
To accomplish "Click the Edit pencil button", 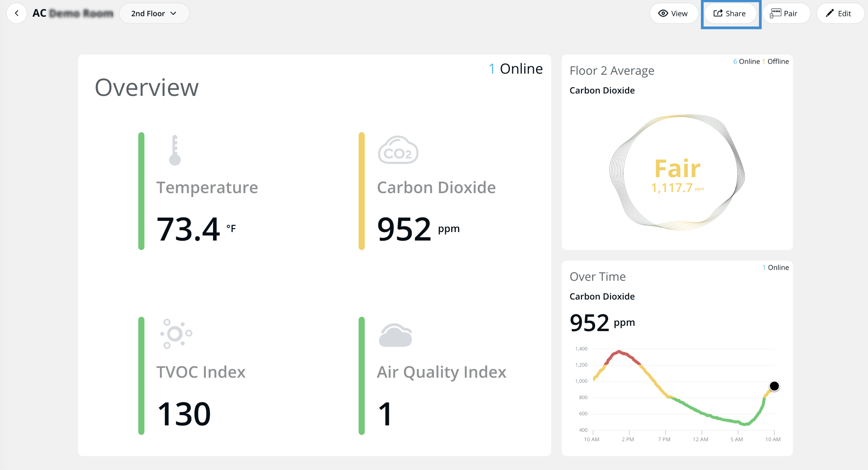I will [x=839, y=13].
